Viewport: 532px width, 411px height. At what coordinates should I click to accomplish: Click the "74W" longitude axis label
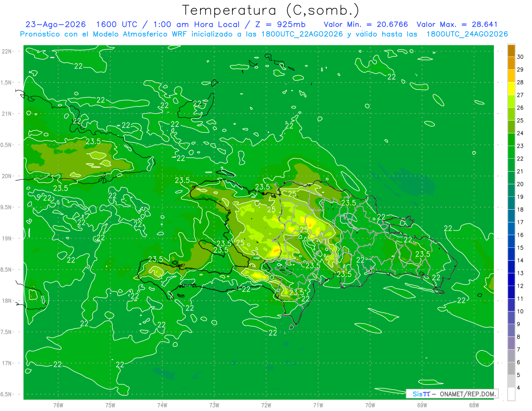pos(162,405)
